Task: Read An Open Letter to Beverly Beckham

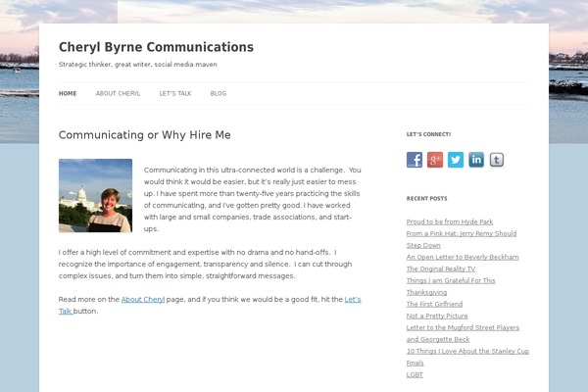Action: (463, 257)
